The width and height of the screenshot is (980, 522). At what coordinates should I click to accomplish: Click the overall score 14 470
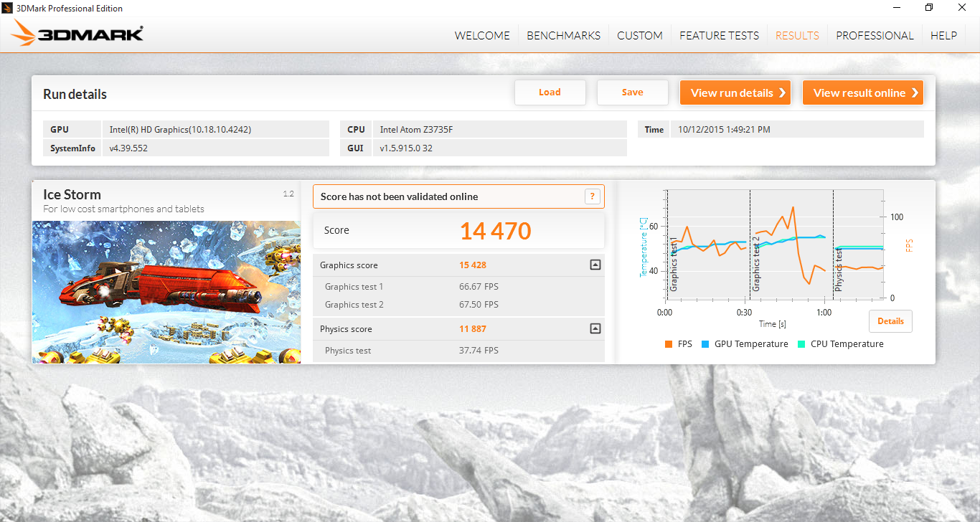click(x=495, y=231)
